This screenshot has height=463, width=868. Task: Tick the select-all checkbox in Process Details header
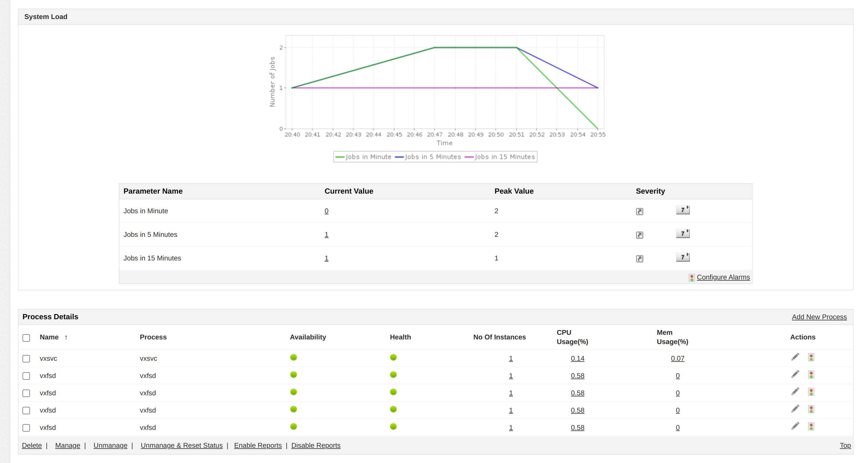coord(26,338)
